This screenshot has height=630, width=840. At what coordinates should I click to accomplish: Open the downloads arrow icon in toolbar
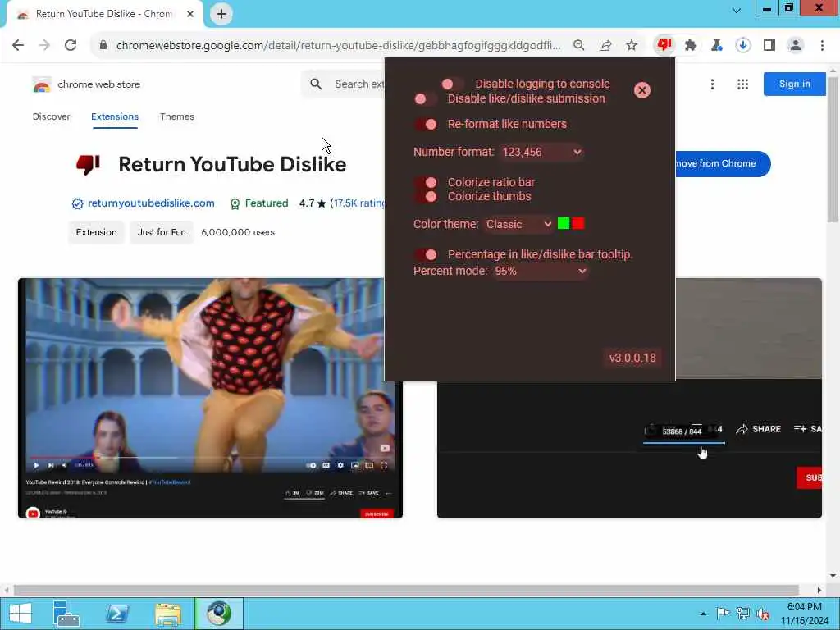pyautogui.click(x=742, y=45)
